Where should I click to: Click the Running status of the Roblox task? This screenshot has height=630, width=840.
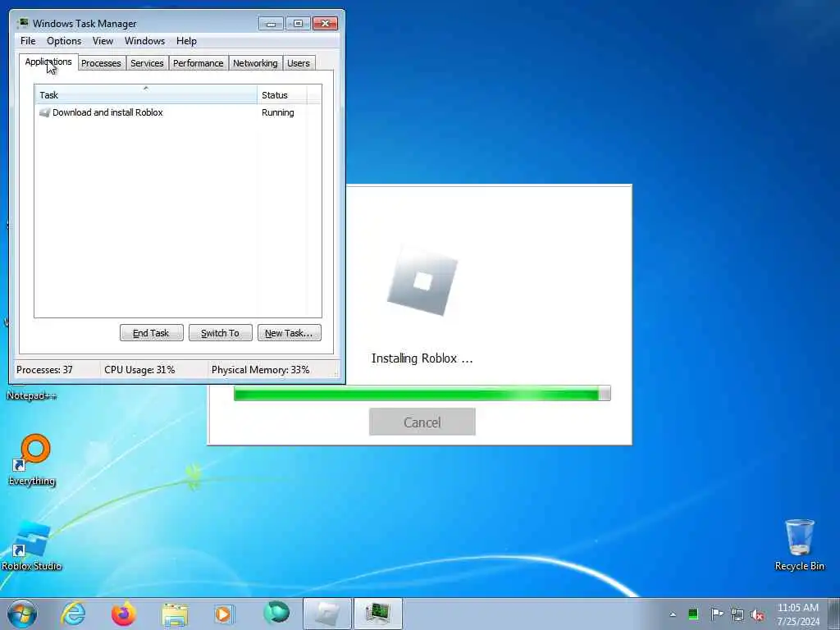click(277, 112)
